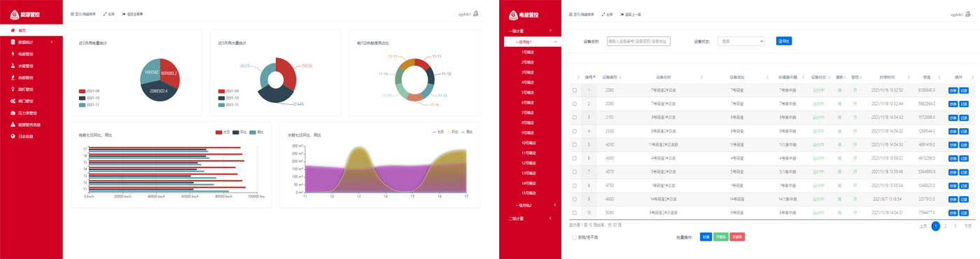The height and width of the screenshot is (259, 980).
Task: Click the 设备名称 search input field
Action: 638,41
